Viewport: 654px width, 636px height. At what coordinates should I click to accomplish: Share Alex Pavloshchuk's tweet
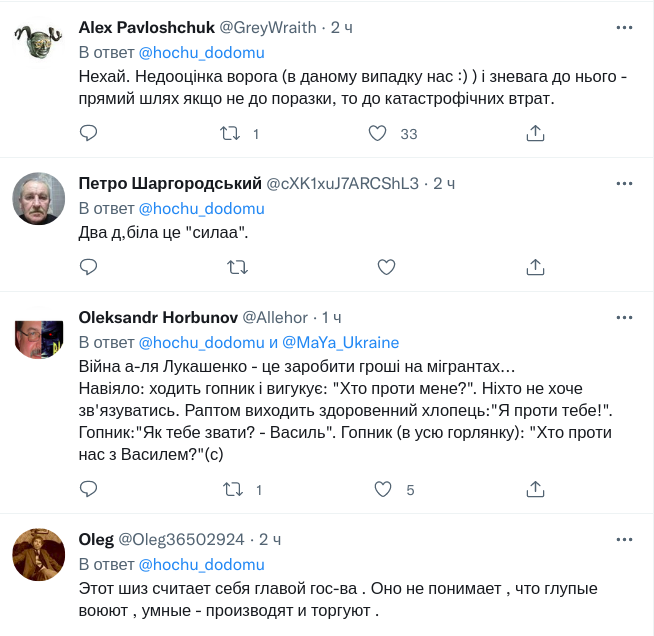(534, 133)
